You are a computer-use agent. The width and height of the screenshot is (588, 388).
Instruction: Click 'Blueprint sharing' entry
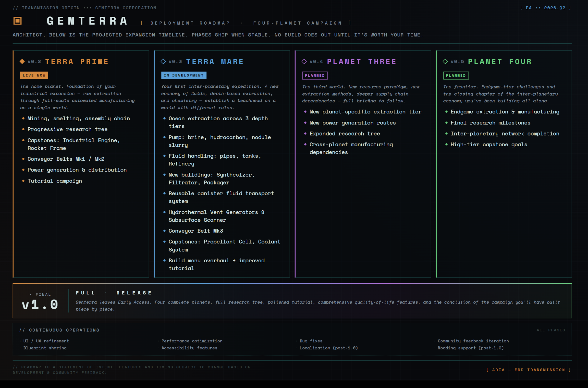(45, 348)
